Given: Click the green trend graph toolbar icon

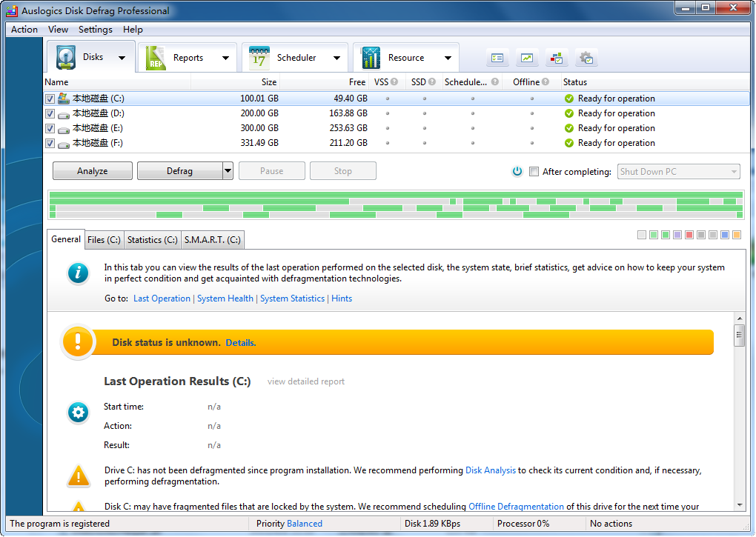Looking at the screenshot, I should coord(527,59).
